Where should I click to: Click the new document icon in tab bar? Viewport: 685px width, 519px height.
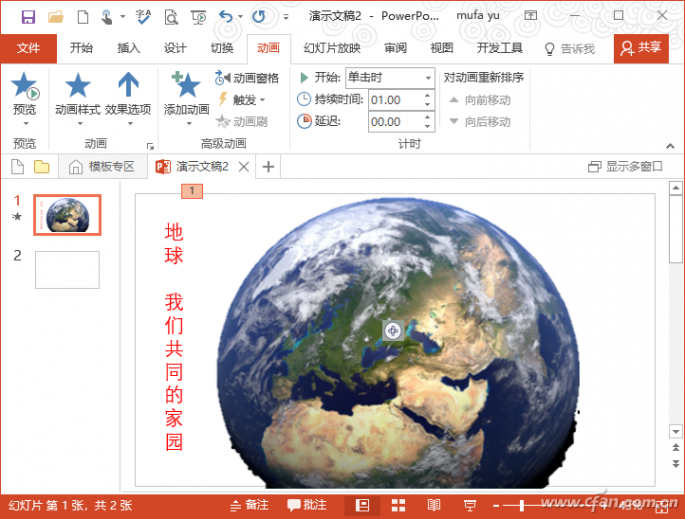coord(17,166)
